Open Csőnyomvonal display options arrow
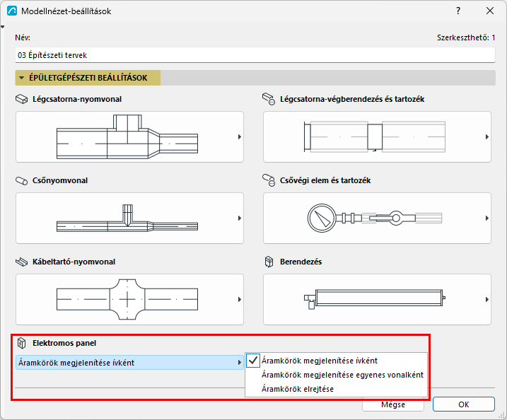The width and height of the screenshot is (507, 420). point(240,218)
